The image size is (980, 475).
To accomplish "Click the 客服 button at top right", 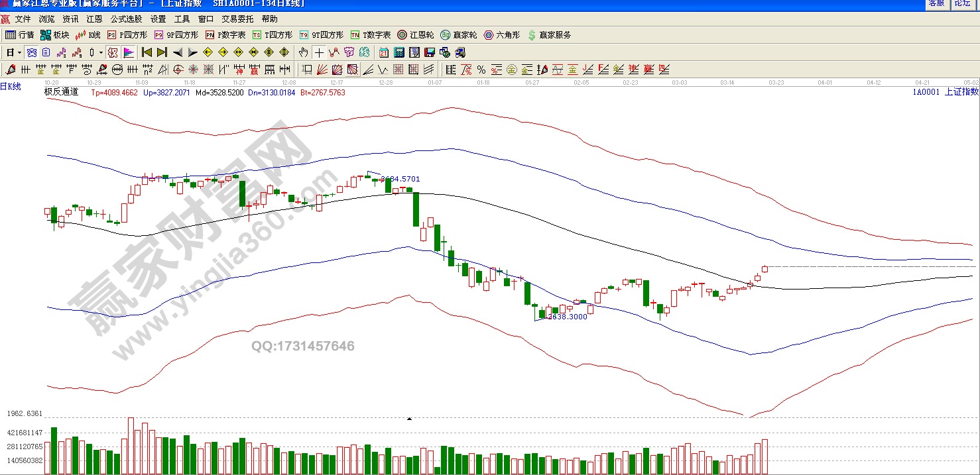I will coord(936,3).
